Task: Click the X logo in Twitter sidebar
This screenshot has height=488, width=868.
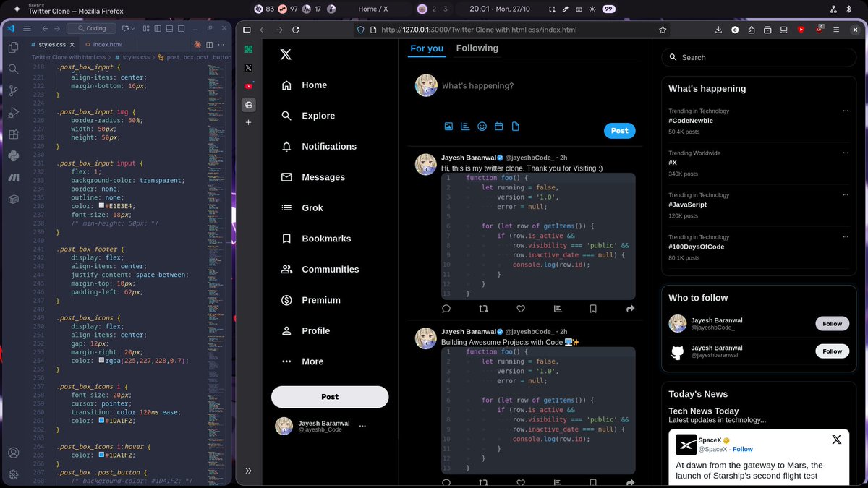Action: coord(286,54)
